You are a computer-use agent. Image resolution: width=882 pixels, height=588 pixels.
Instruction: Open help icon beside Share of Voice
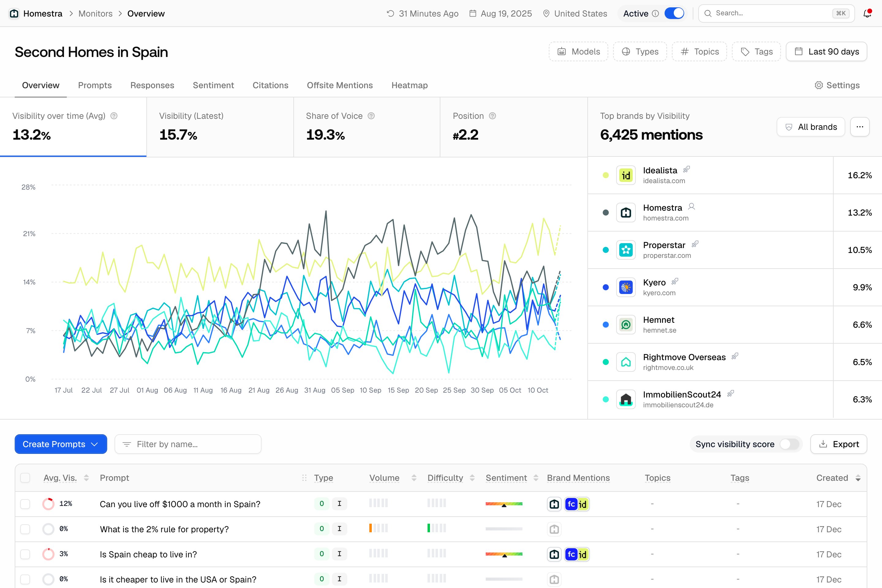click(371, 116)
